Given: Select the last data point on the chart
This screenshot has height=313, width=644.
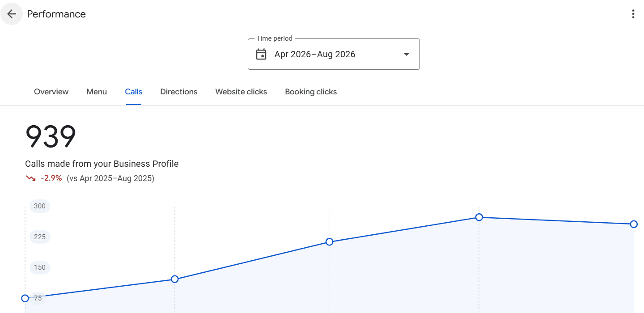Looking at the screenshot, I should point(634,224).
